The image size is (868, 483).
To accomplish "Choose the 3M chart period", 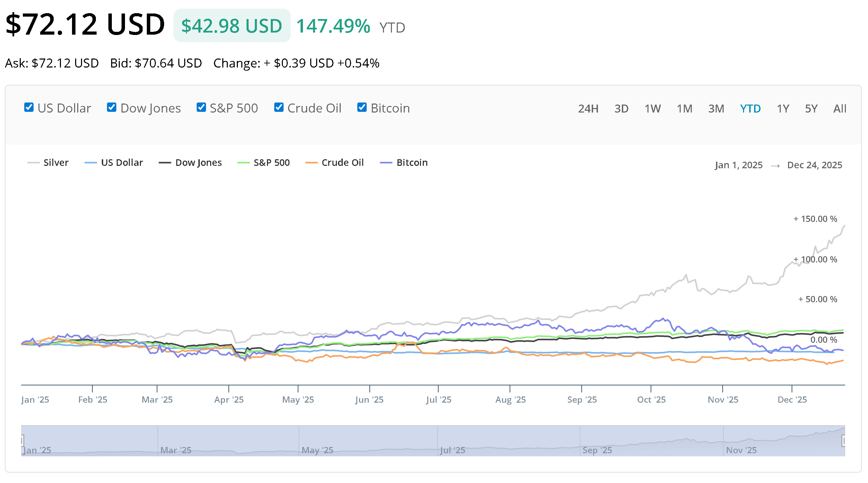I will [716, 109].
